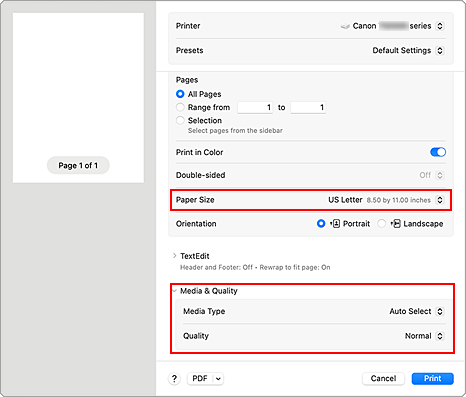Click the portrait orientation page icon

(x=336, y=224)
